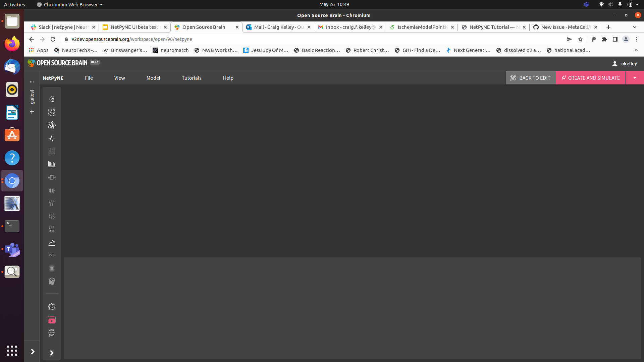Bookmark this page with the star icon
The height and width of the screenshot is (362, 644).
[580, 39]
